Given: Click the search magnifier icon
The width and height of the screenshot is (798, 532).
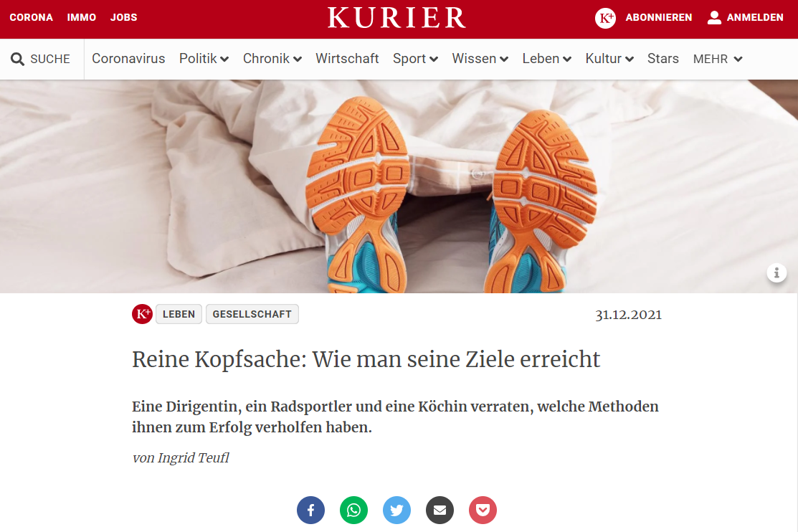Looking at the screenshot, I should (x=17, y=59).
